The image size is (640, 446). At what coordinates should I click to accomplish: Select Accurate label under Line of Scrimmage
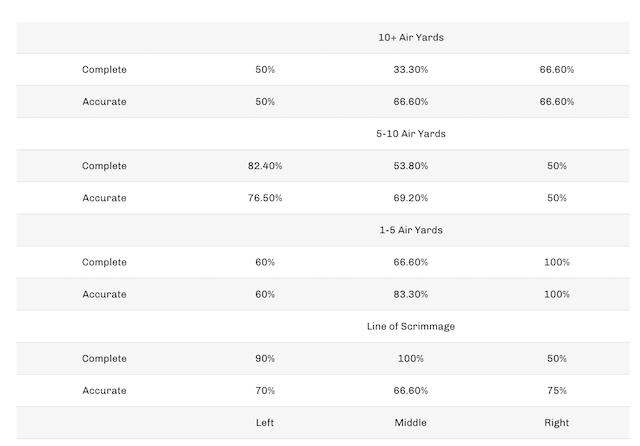[x=104, y=390]
